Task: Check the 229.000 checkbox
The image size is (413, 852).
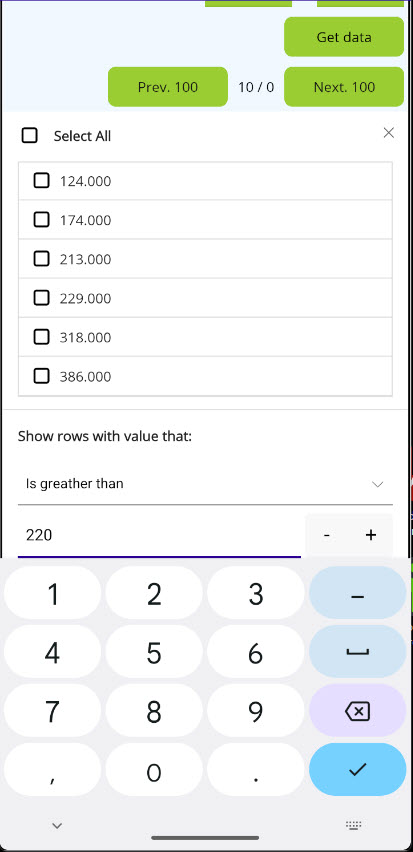Action: [41, 298]
